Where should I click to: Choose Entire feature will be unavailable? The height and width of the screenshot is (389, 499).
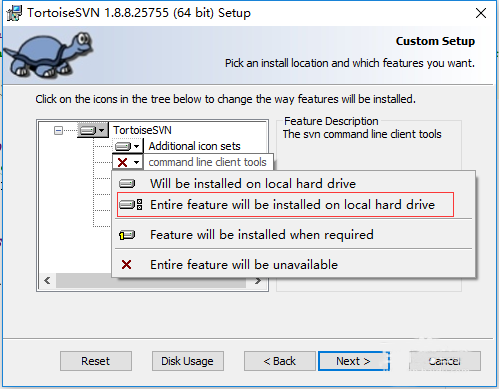tap(293, 265)
